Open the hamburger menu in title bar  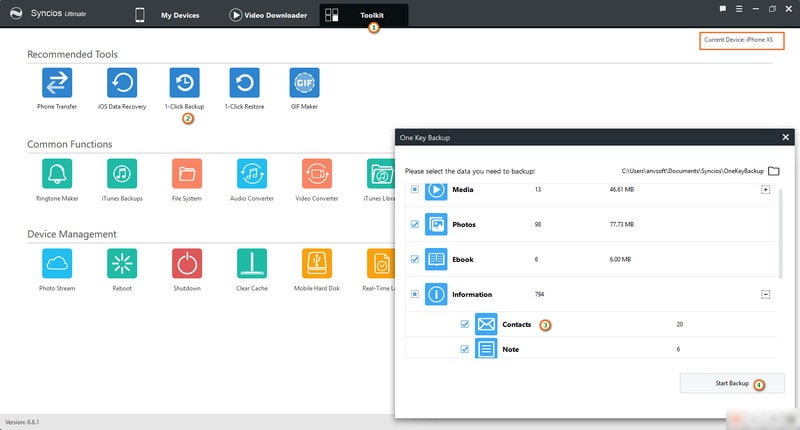click(739, 9)
